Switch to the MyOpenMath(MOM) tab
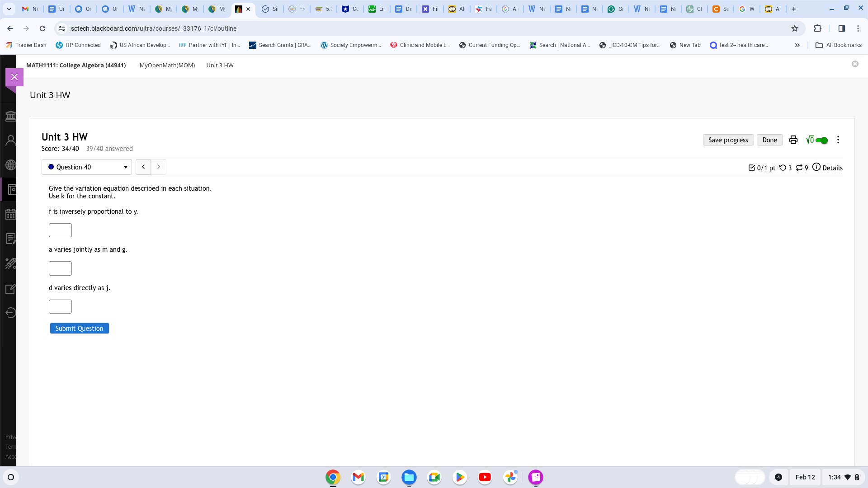 [x=167, y=65]
